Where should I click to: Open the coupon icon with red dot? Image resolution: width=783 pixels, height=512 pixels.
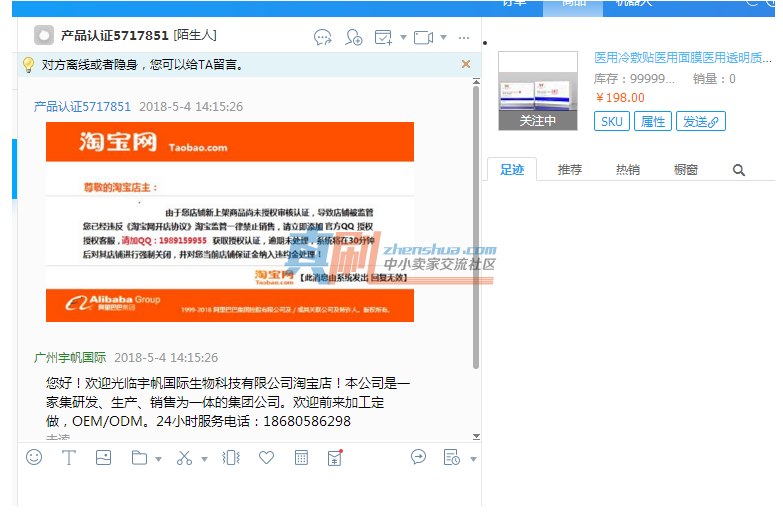(x=335, y=458)
